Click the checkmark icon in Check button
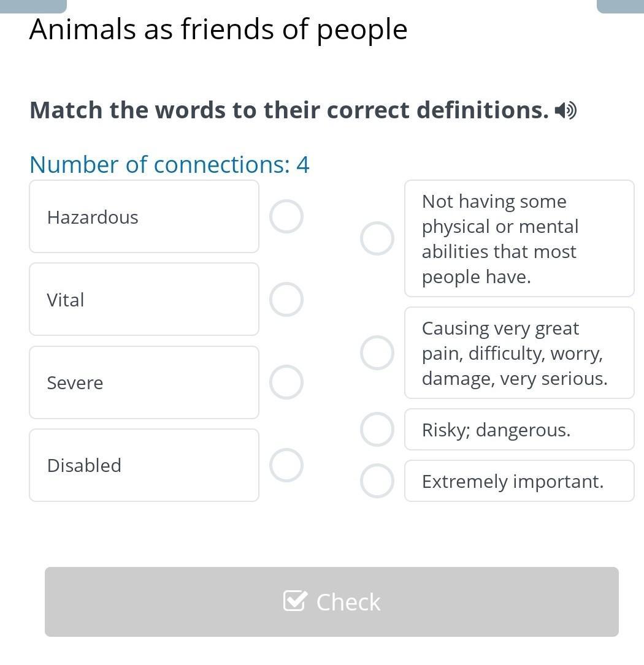 [295, 601]
